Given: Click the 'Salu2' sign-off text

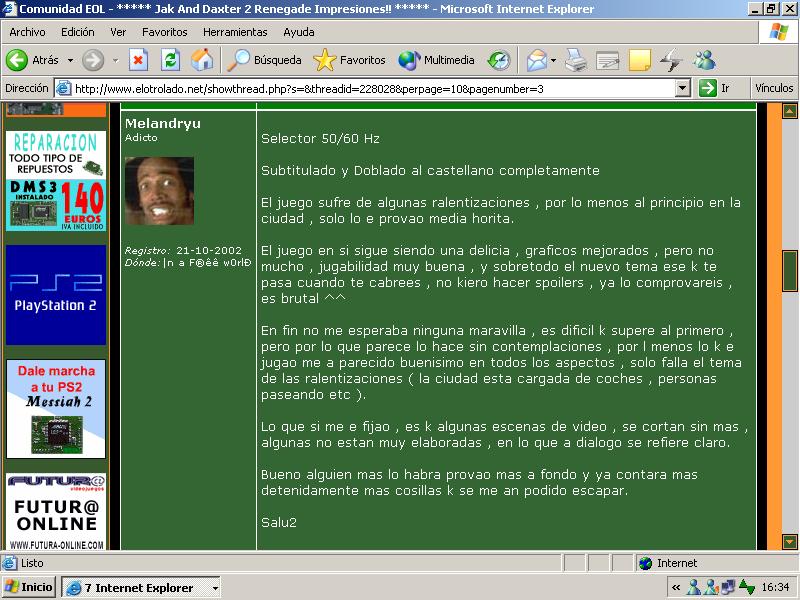Looking at the screenshot, I should tap(279, 522).
